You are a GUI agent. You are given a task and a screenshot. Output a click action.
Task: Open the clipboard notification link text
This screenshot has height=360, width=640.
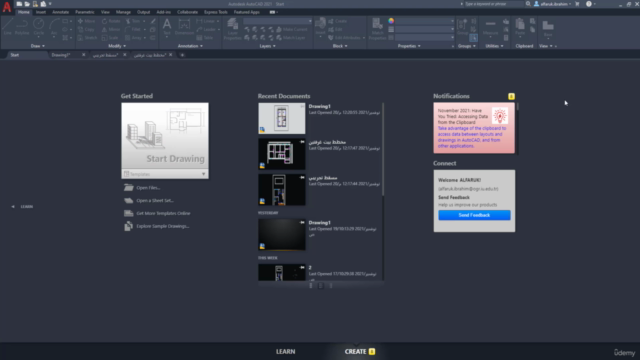coord(472,137)
